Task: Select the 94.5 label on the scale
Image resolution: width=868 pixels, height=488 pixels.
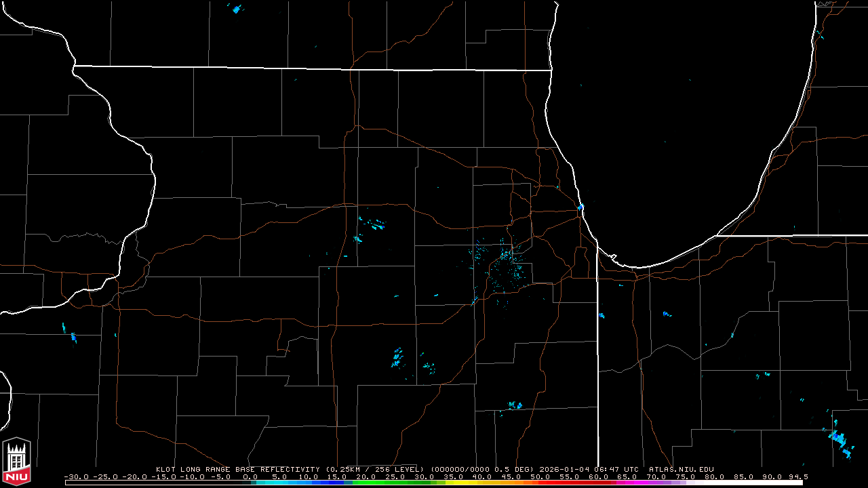Action: [795, 476]
